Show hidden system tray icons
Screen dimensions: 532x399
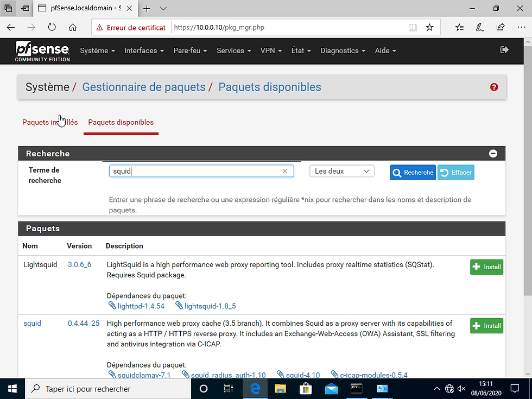coord(436,389)
